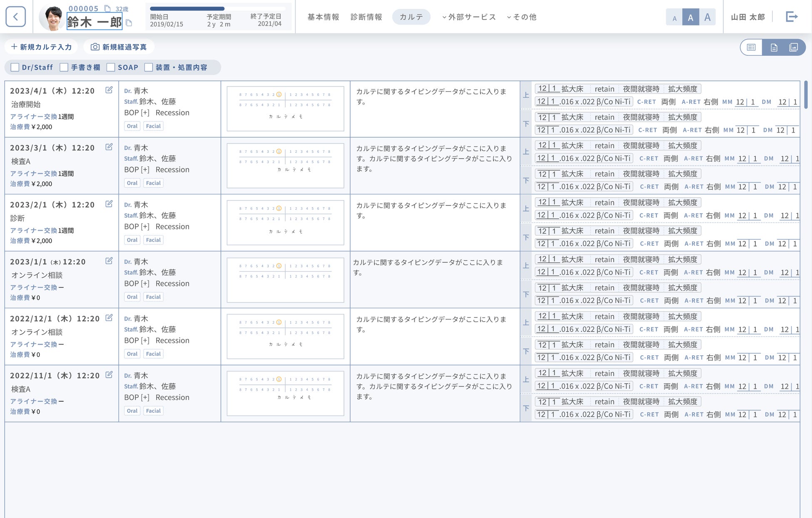Enable the Dr/Staff filter checkbox

(15, 67)
